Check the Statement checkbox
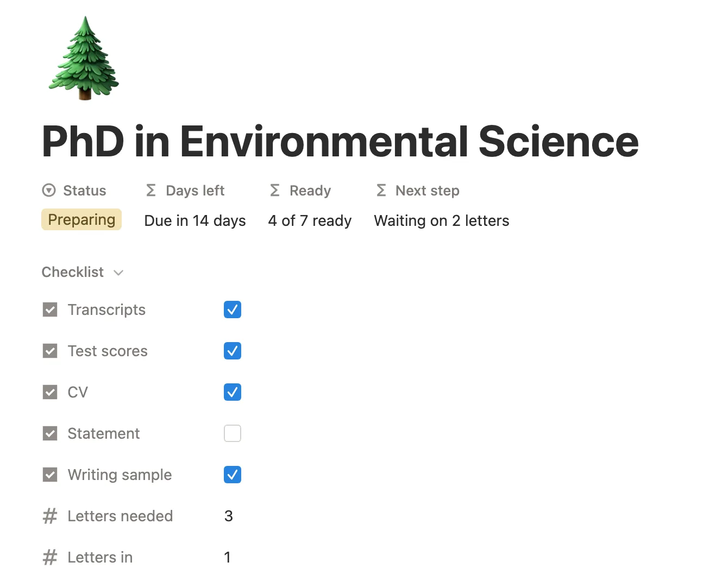Image resolution: width=728 pixels, height=581 pixels. point(233,433)
